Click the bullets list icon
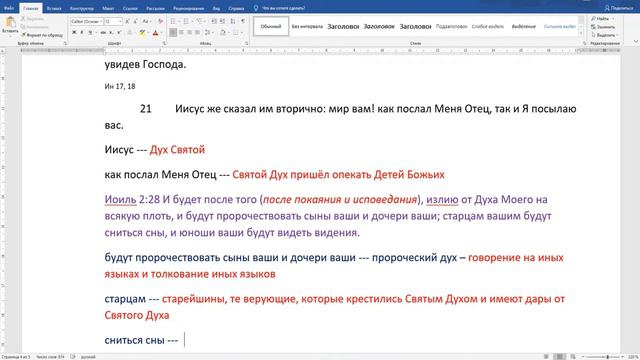This screenshot has height=360, width=640. click(x=173, y=21)
